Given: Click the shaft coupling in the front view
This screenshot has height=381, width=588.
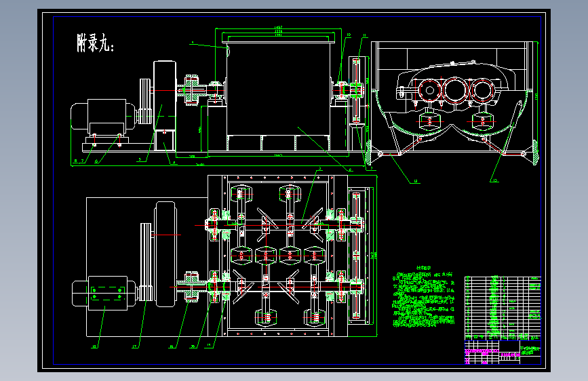Looking at the screenshot, I should tap(192, 90).
